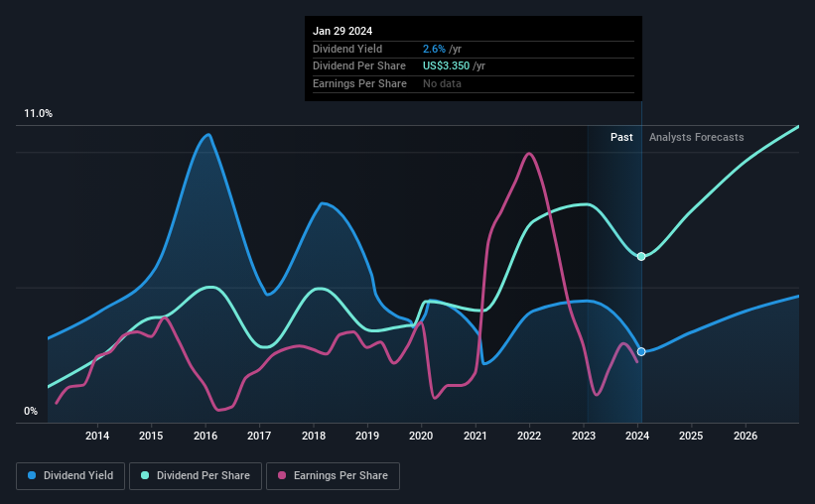
Task: Click the 2024 x-axis label
Action: pos(637,436)
